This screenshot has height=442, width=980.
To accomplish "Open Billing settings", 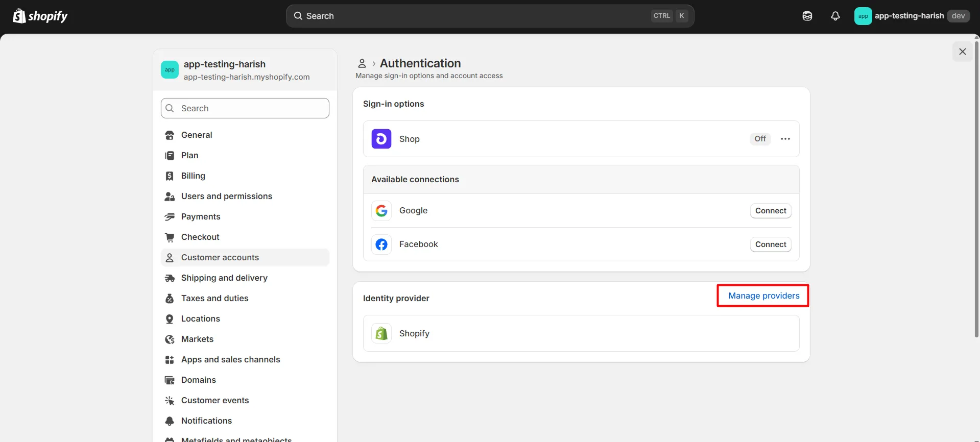I will tap(245, 176).
